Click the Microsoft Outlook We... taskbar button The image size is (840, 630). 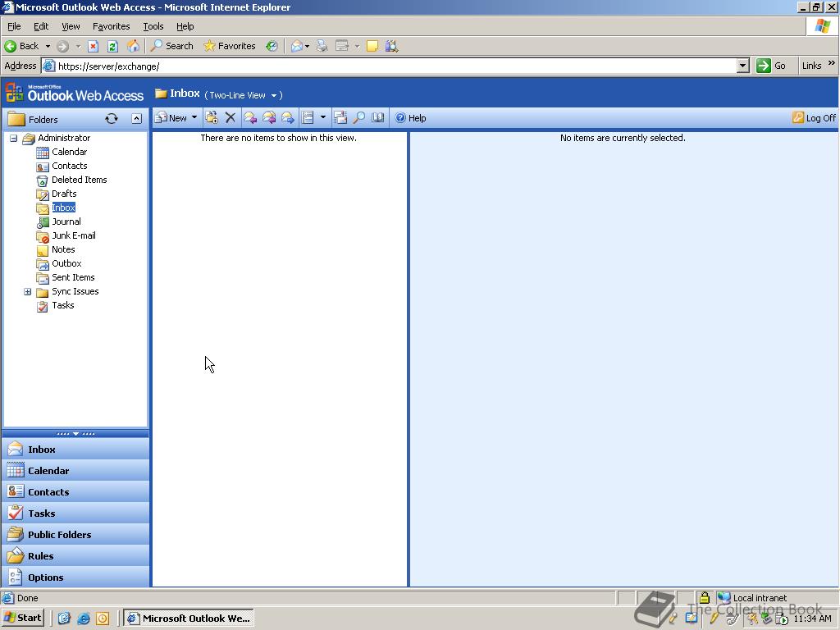[x=189, y=619]
